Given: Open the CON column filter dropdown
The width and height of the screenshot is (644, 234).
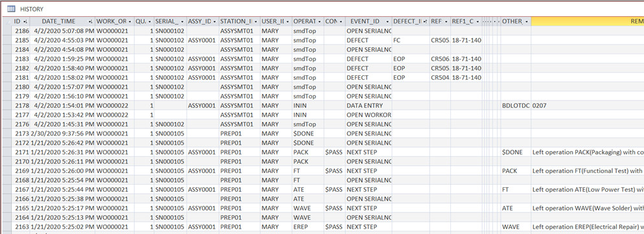Looking at the screenshot, I should coord(341,21).
